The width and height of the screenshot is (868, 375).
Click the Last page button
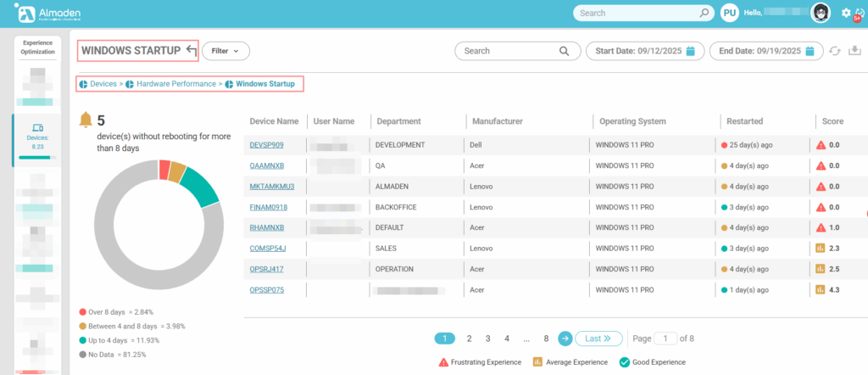click(599, 339)
